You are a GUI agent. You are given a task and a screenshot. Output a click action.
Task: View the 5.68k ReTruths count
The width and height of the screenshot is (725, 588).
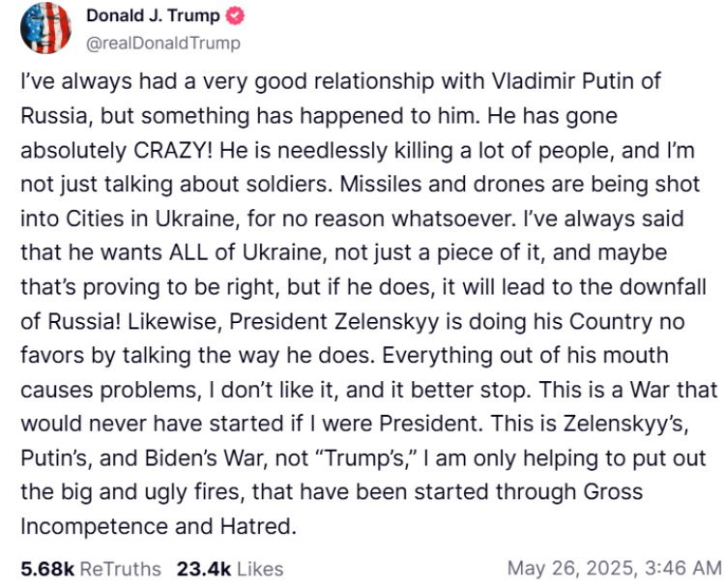click(x=91, y=568)
